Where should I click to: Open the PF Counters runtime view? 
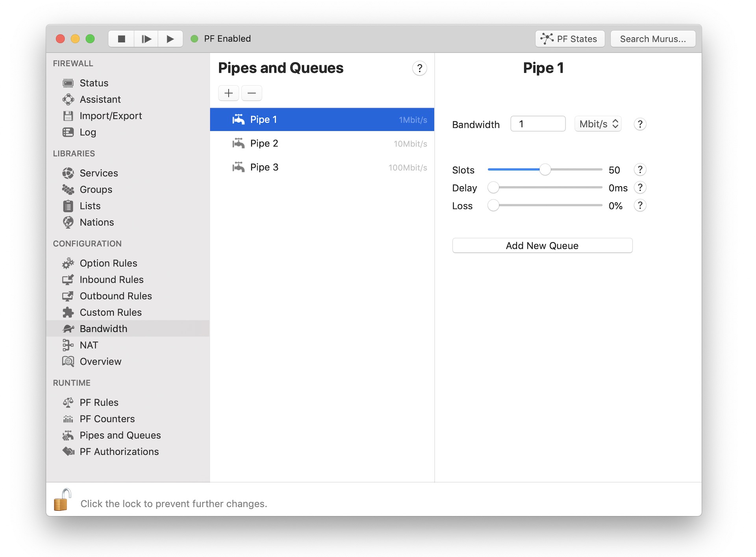[107, 419]
